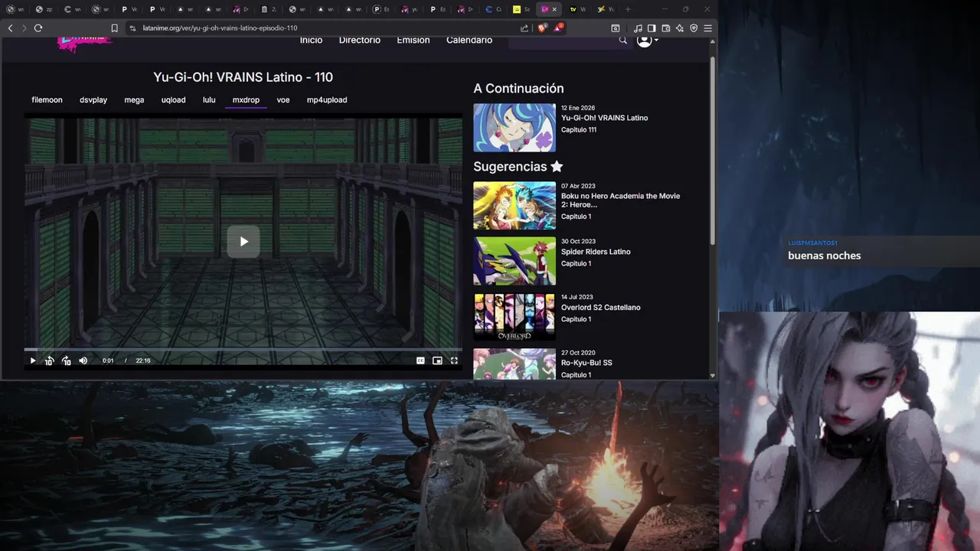Open Directorio in site navigation
Image resolution: width=980 pixels, height=551 pixels.
point(359,40)
